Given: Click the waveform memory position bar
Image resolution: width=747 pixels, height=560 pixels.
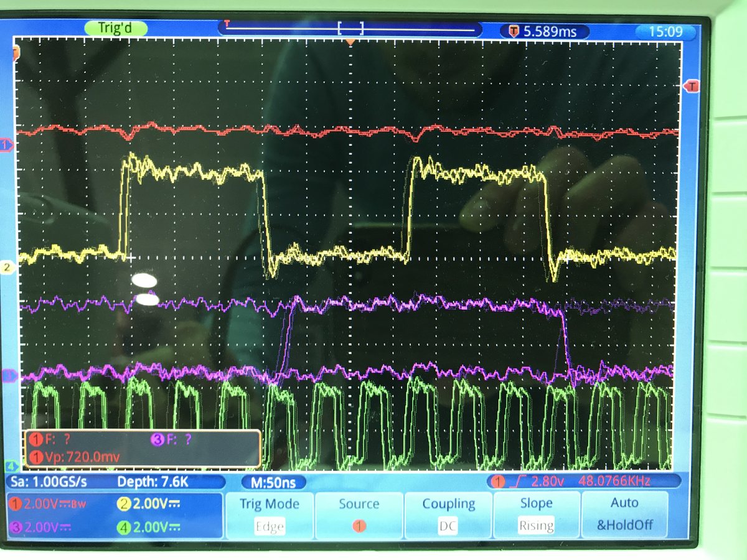Looking at the screenshot, I should [x=350, y=28].
